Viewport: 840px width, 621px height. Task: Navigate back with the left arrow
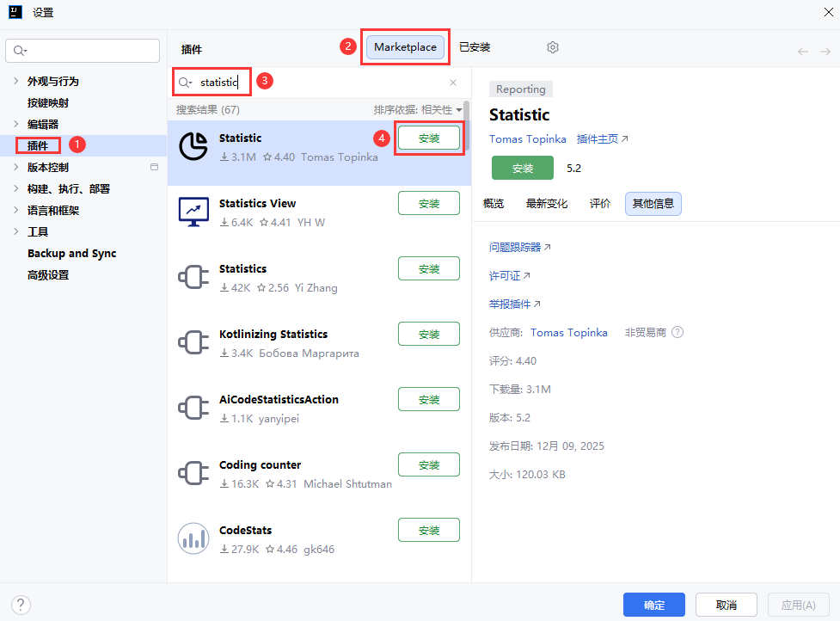tap(802, 52)
